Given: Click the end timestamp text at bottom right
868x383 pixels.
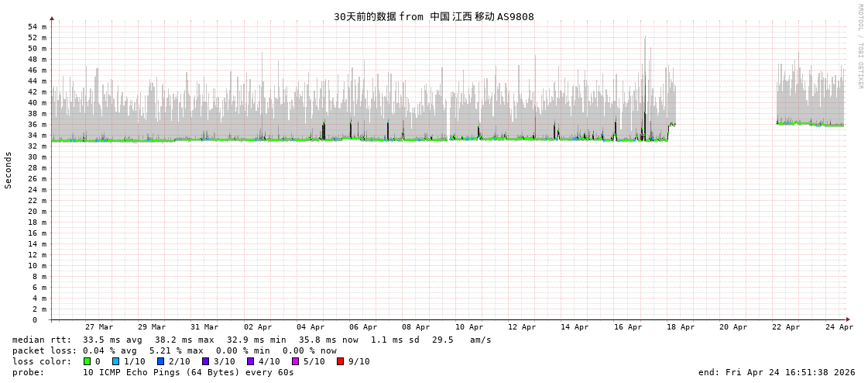Looking at the screenshot, I should [x=777, y=372].
